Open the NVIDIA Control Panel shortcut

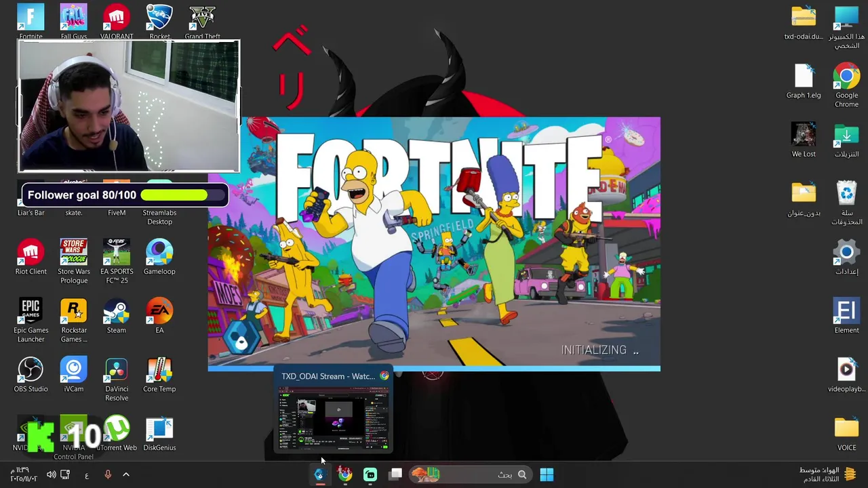point(73,438)
